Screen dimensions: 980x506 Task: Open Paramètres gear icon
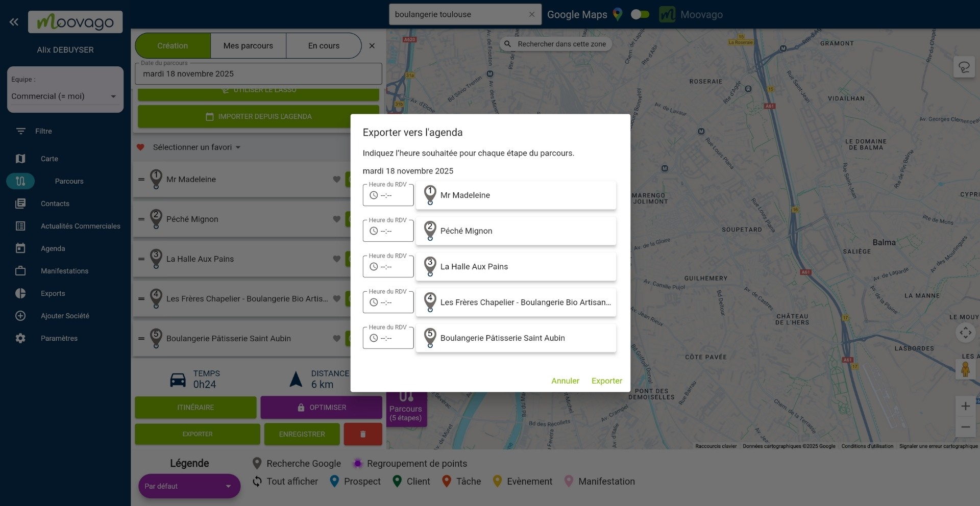(x=20, y=338)
